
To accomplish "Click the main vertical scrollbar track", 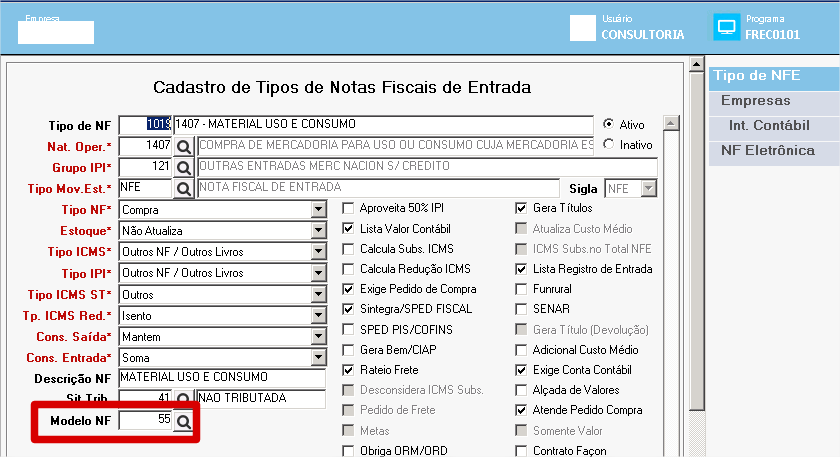I will pos(696,241).
